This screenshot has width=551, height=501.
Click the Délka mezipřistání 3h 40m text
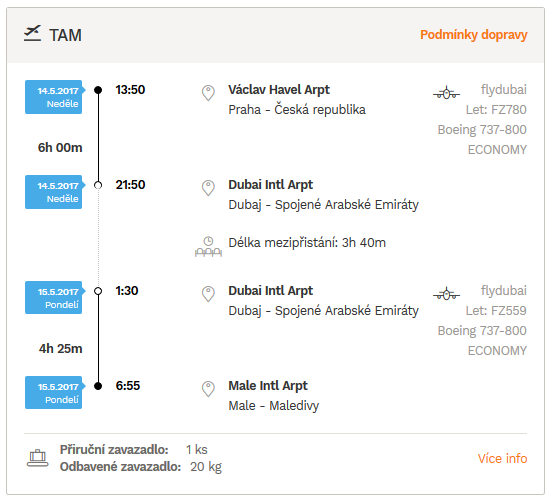pyautogui.click(x=307, y=243)
